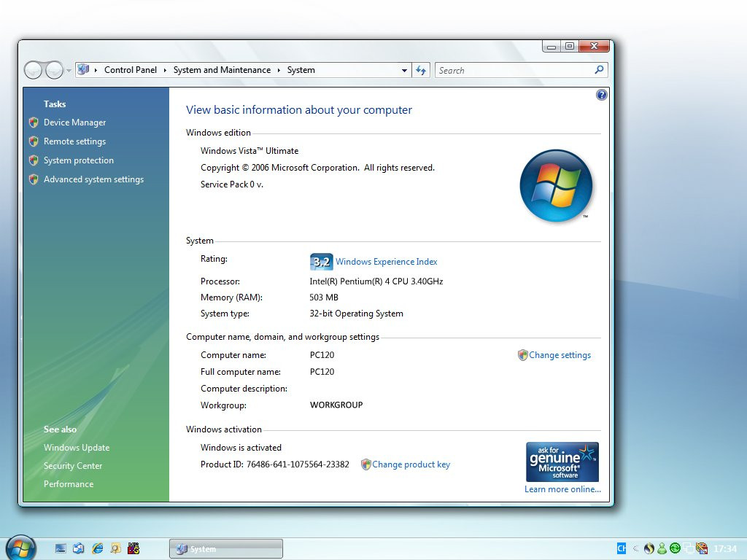Click the search folder quick launch icon

[115, 548]
